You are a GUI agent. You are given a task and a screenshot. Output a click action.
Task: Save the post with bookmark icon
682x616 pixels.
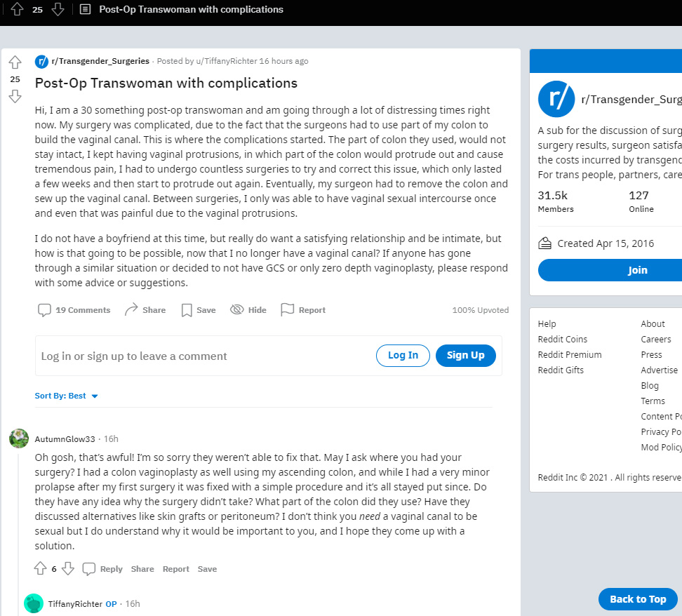[x=198, y=310]
